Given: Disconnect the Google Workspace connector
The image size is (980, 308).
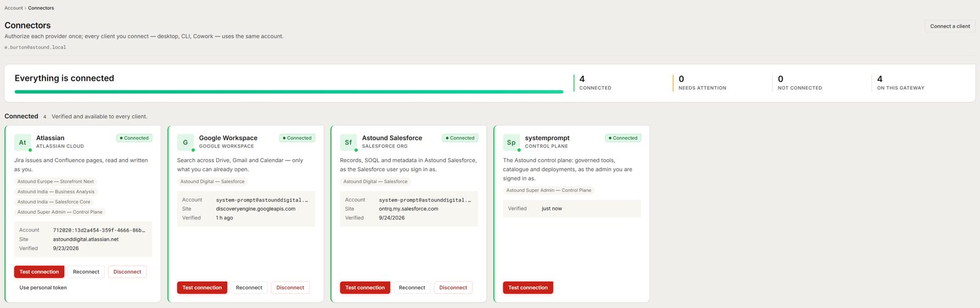Looking at the screenshot, I should (290, 288).
